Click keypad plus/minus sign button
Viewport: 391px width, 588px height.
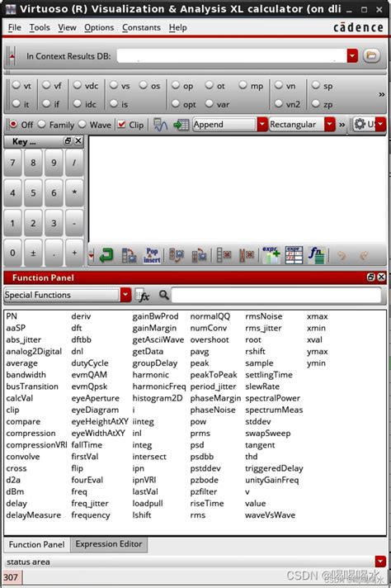33,254
